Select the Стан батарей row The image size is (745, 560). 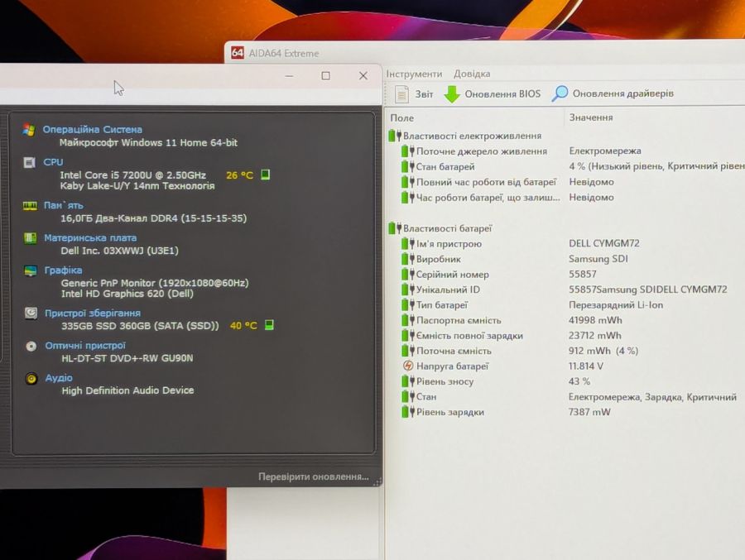pyautogui.click(x=565, y=167)
